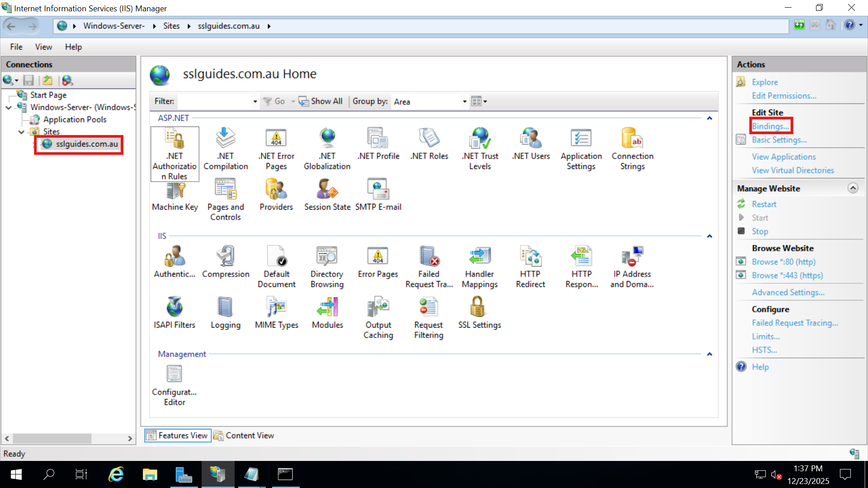This screenshot has height=488, width=868.
Task: Collapse the Manage Website actions group
Action: point(853,188)
